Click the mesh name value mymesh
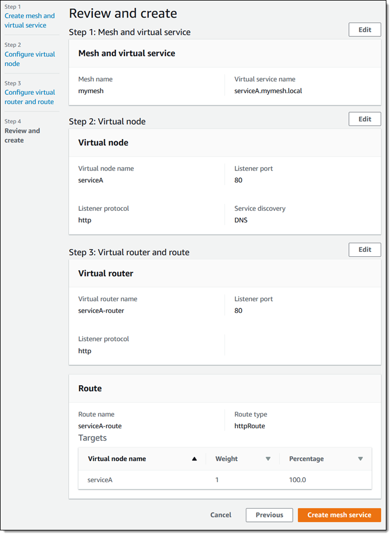 coord(91,91)
